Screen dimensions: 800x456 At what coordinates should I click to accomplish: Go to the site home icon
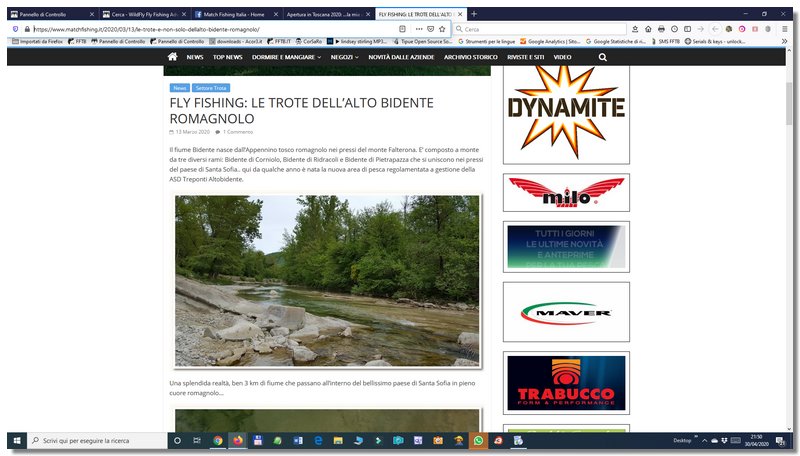coord(172,57)
